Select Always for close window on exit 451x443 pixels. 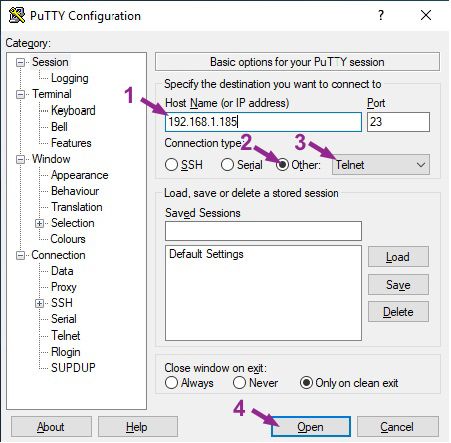pyautogui.click(x=171, y=383)
